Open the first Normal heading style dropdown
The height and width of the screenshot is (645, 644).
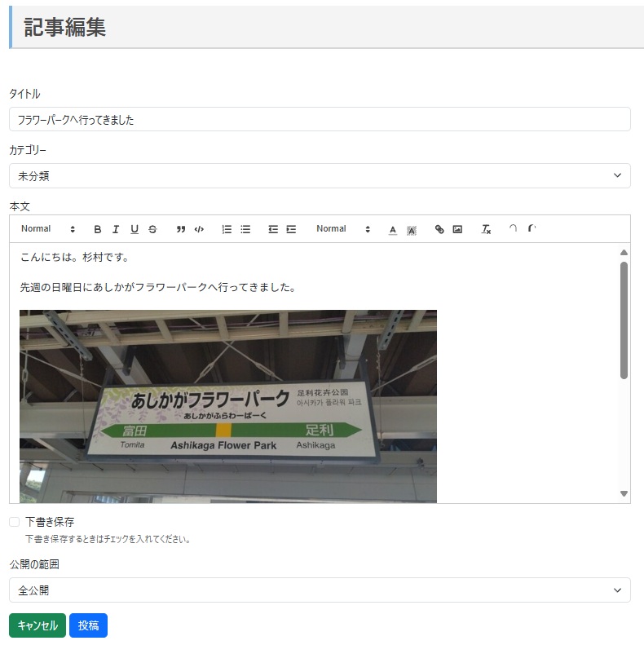click(x=48, y=229)
